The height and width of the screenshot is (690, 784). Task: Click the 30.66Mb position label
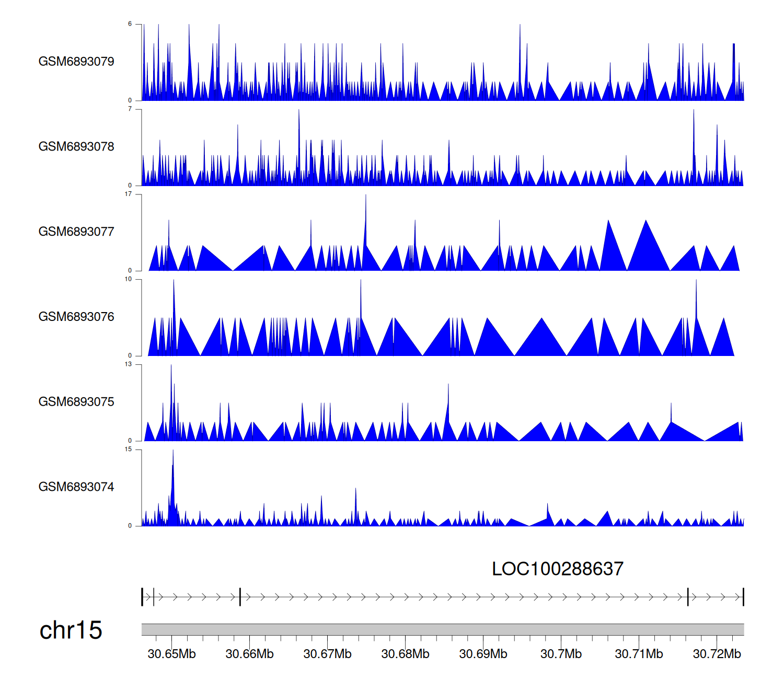click(x=249, y=654)
